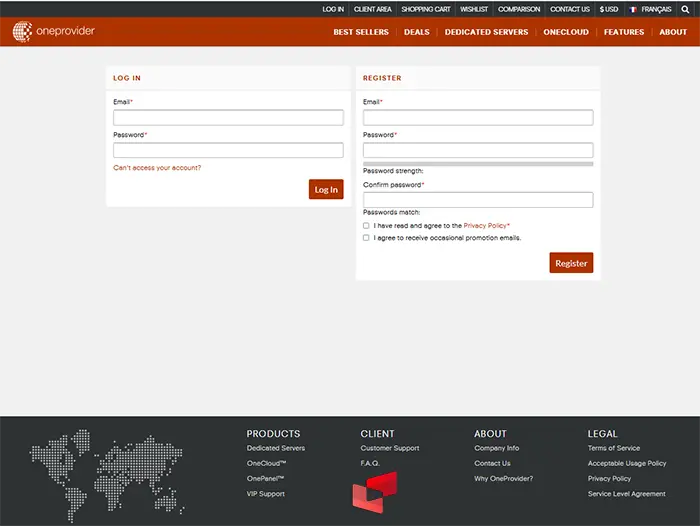This screenshot has width=700, height=526.
Task: Click the red cube logo in footer
Action: (x=374, y=492)
